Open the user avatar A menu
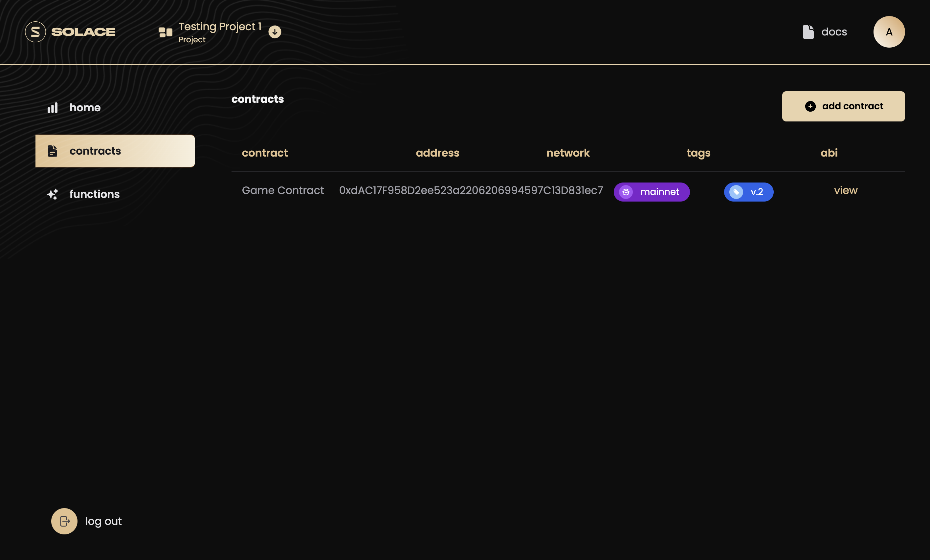The image size is (930, 560). [x=889, y=32]
